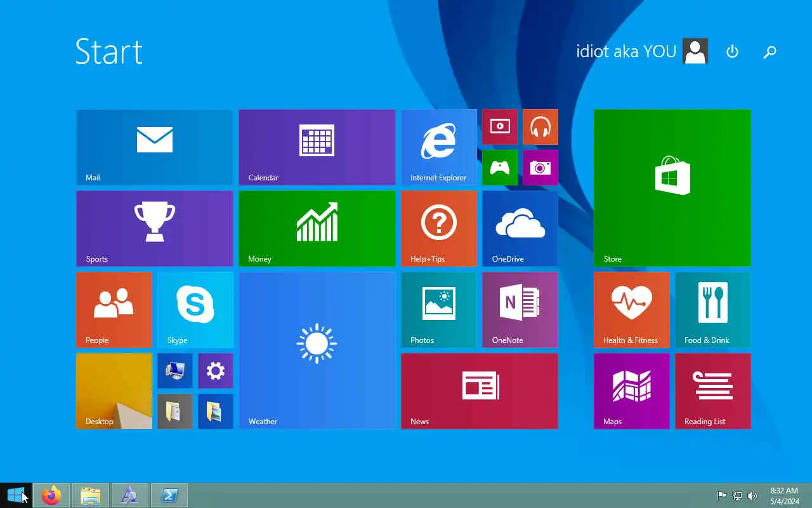Open the Reading List tile
Image resolution: width=812 pixels, height=508 pixels.
pos(713,391)
